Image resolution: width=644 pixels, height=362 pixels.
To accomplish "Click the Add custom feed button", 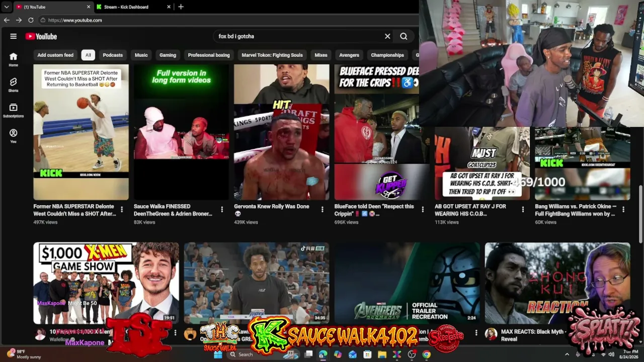I will tap(55, 55).
